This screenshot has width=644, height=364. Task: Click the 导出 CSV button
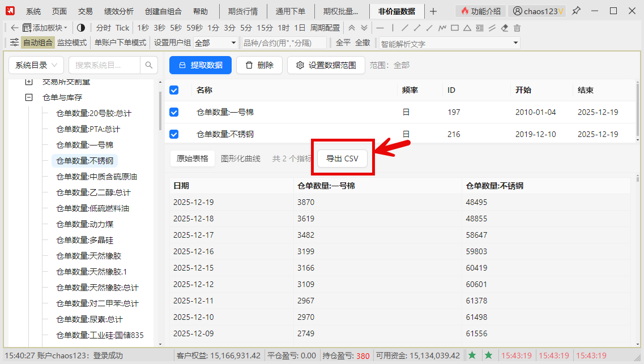pyautogui.click(x=342, y=159)
